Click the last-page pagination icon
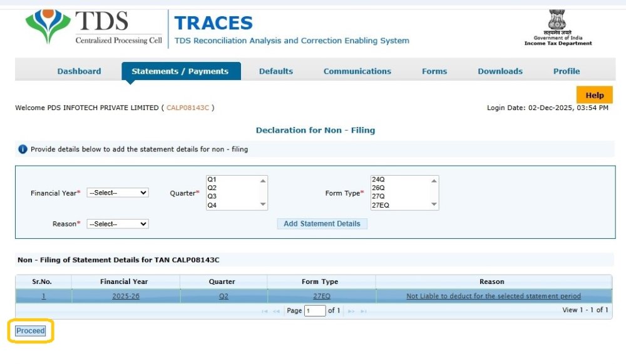The image size is (626, 364). coord(363,311)
